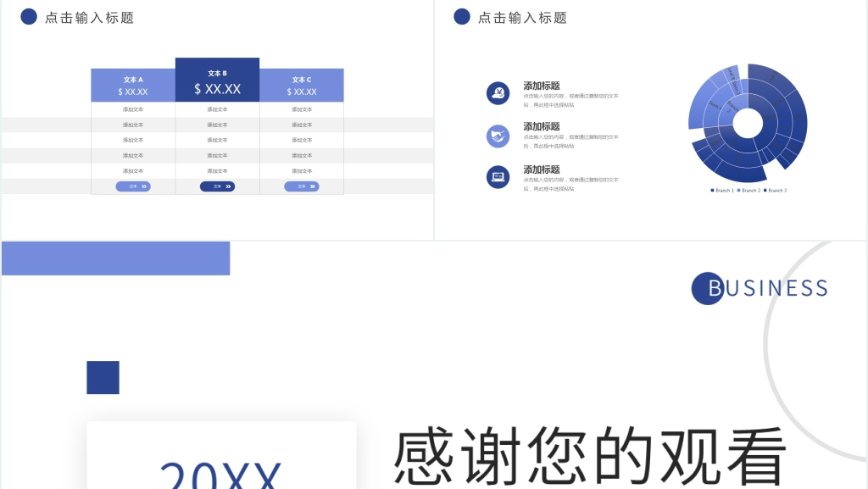Select the 文本 A column header label
Screen dimensions: 868x489
tap(133, 80)
